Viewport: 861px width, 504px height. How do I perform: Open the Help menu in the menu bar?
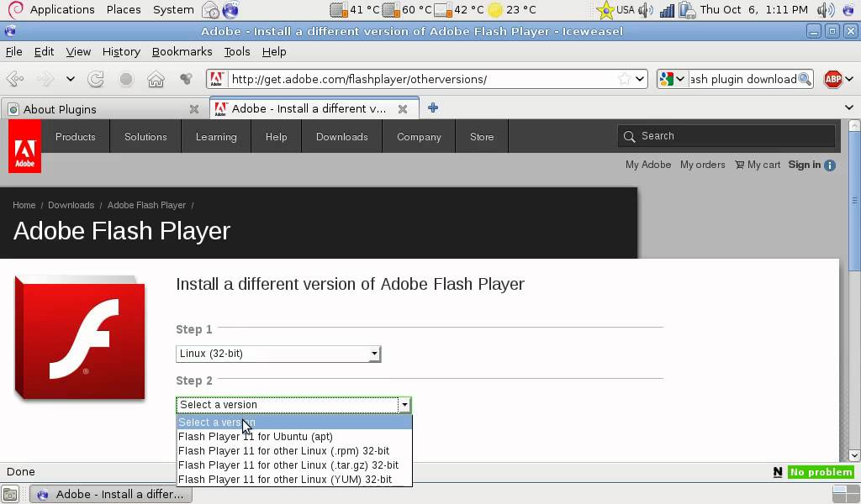click(x=274, y=51)
